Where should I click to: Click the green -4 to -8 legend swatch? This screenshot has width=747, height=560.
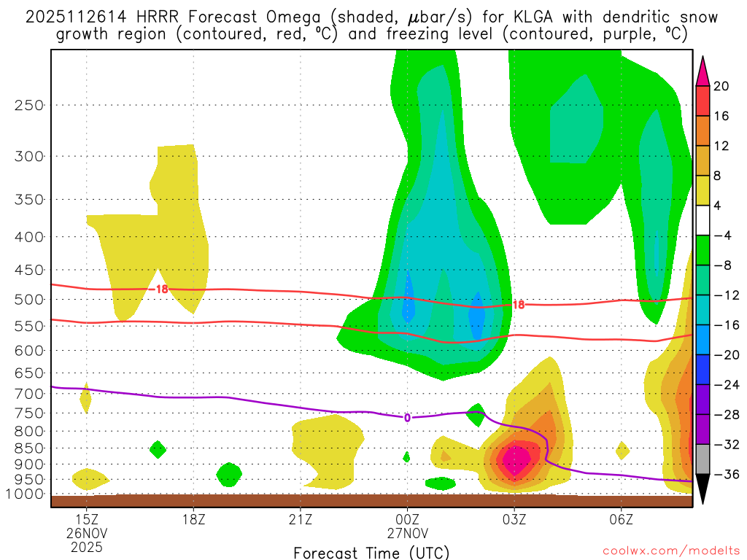703,250
